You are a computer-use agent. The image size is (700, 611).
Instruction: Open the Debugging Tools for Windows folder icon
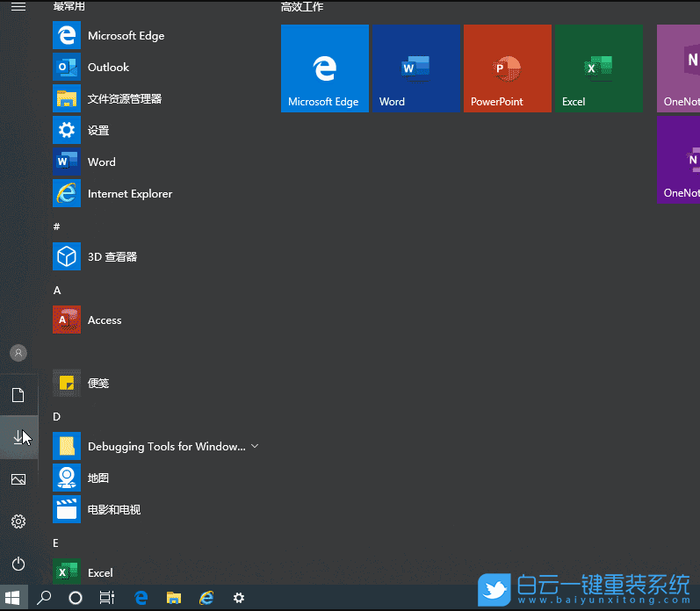67,446
